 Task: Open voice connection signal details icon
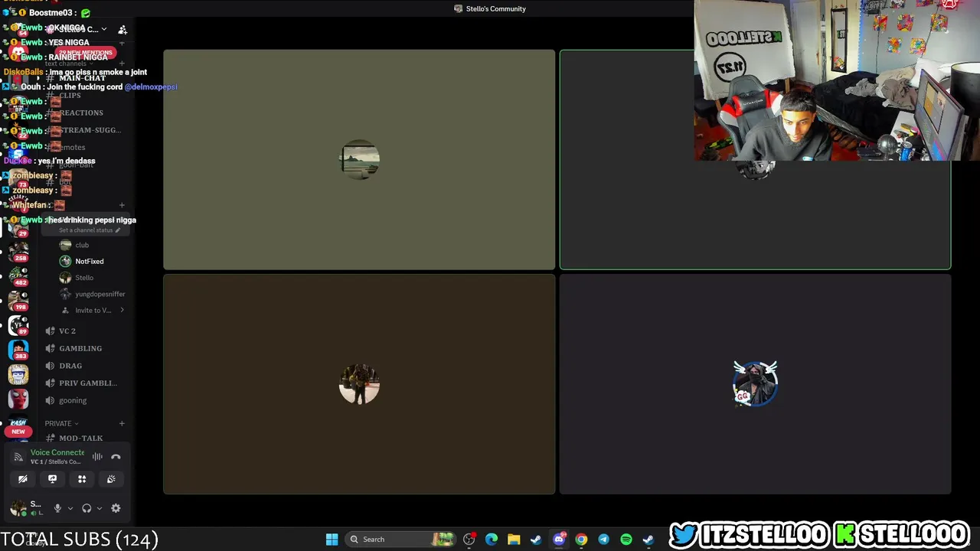click(x=18, y=457)
